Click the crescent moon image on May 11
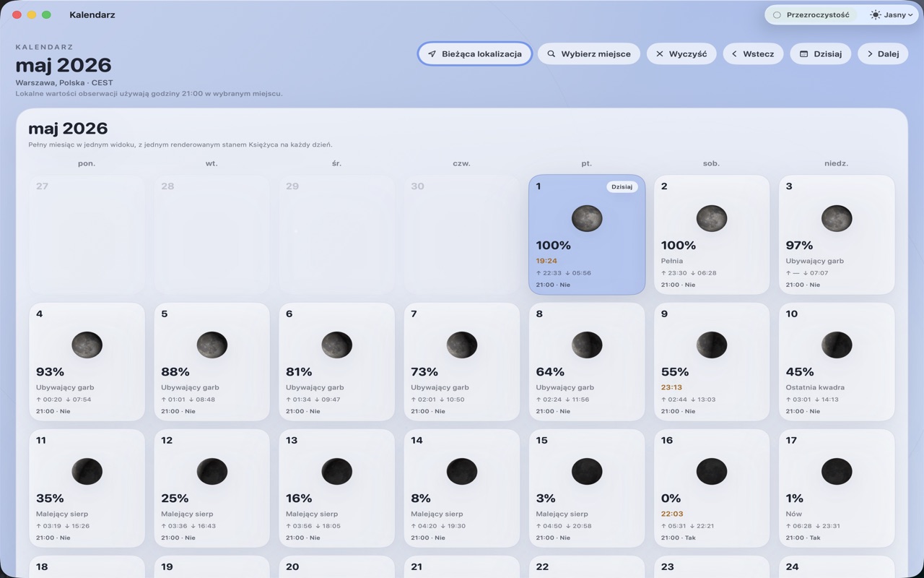924x578 pixels. coord(87,471)
